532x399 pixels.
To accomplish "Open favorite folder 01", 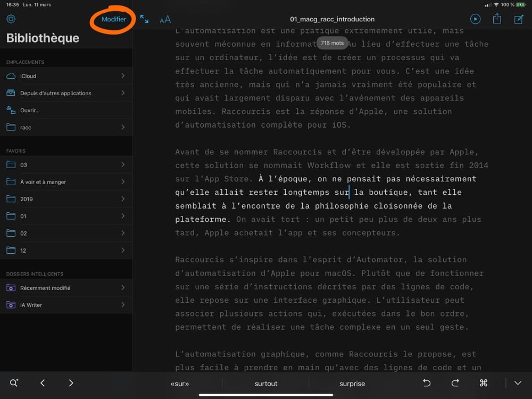I will 66,216.
